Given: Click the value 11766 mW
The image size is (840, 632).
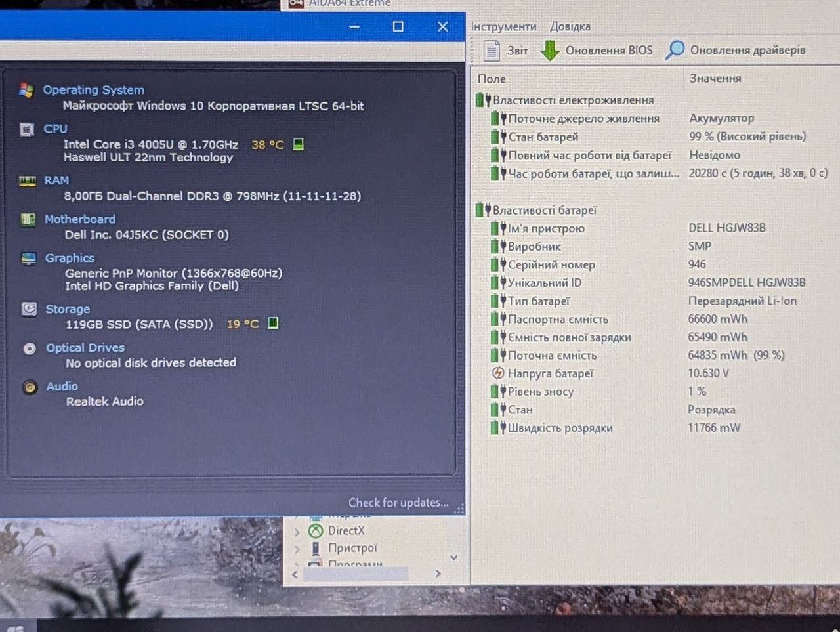Looking at the screenshot, I should tap(714, 428).
